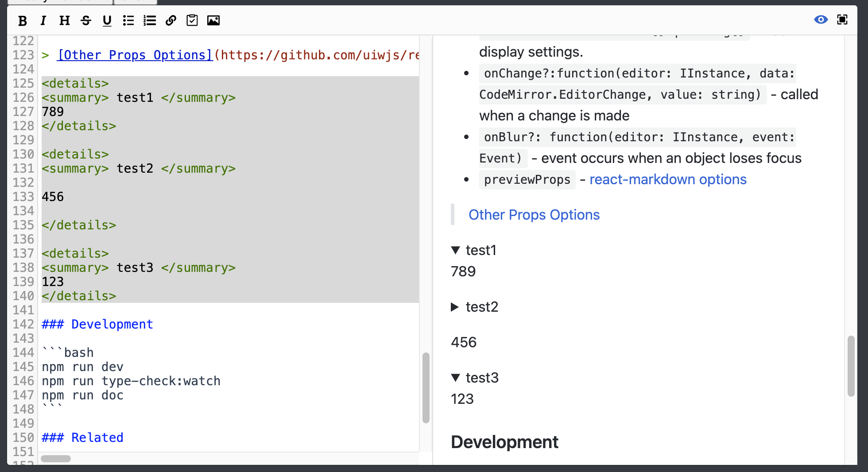Click the onBlur function signature in preview
868x472 pixels.
638,148
